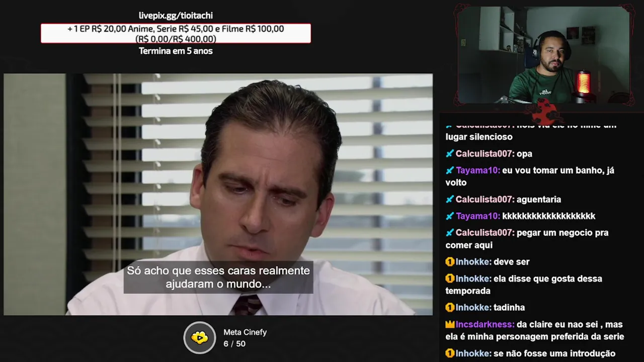The height and width of the screenshot is (362, 644).
Task: Click number badge beside Inhokke 'tadinha'
Action: (x=450, y=308)
